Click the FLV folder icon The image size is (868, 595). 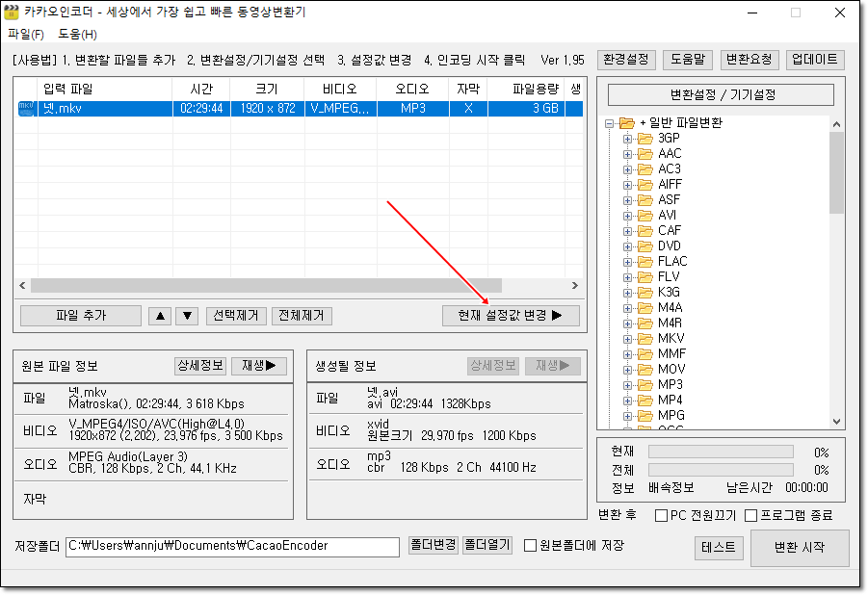(x=644, y=276)
